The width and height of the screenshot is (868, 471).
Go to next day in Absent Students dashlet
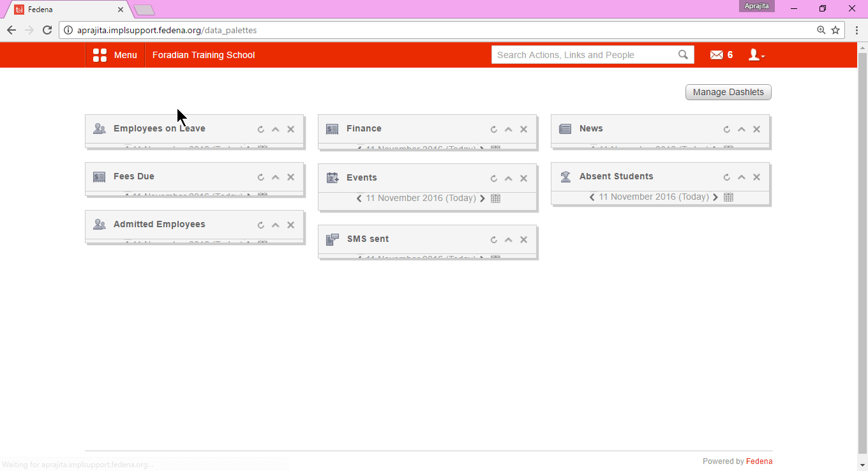(x=715, y=197)
